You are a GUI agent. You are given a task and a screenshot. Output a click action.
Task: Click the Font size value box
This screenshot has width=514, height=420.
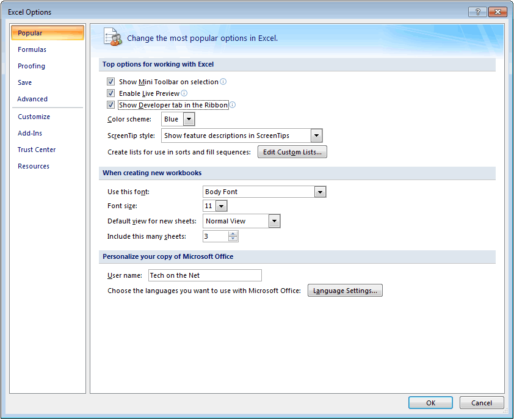pyautogui.click(x=209, y=206)
